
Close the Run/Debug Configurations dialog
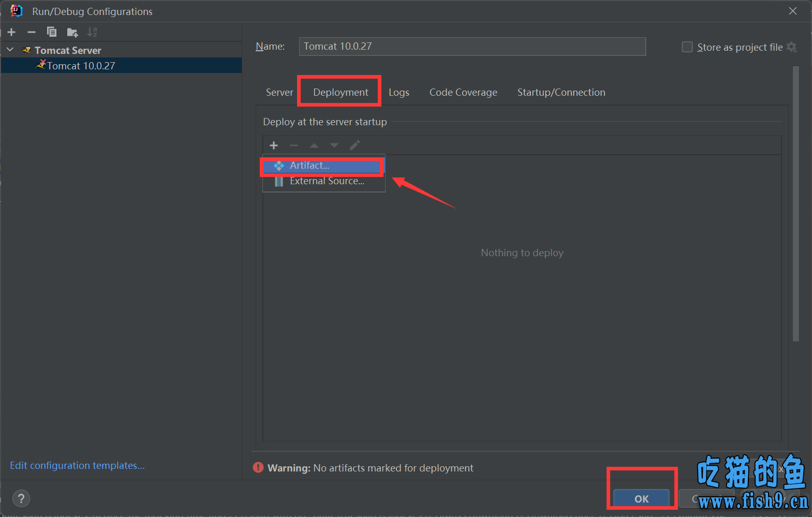pyautogui.click(x=793, y=11)
